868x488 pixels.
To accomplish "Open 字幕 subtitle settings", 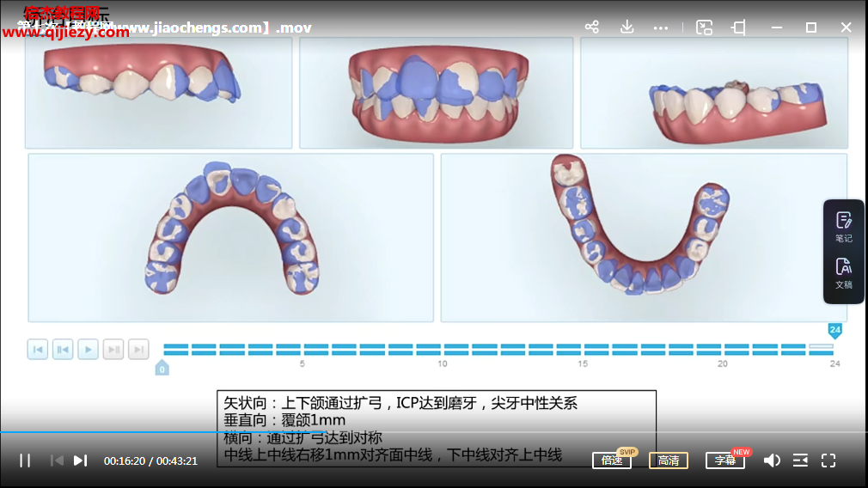I will coord(725,461).
